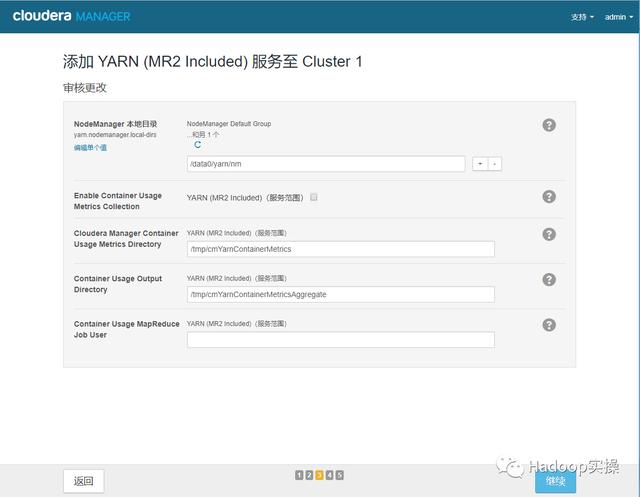Remove the /data0/yarn/nm directory entry
The image size is (640, 497).
click(495, 164)
